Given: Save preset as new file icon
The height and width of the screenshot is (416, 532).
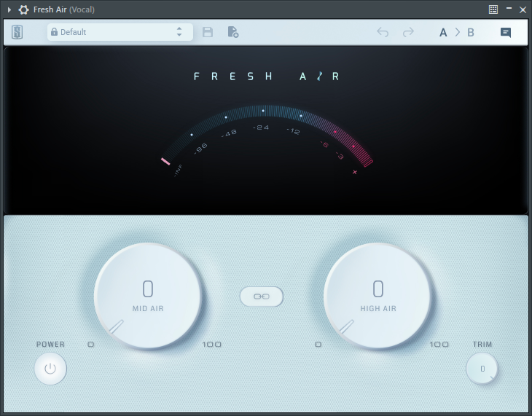Looking at the screenshot, I should pos(232,32).
